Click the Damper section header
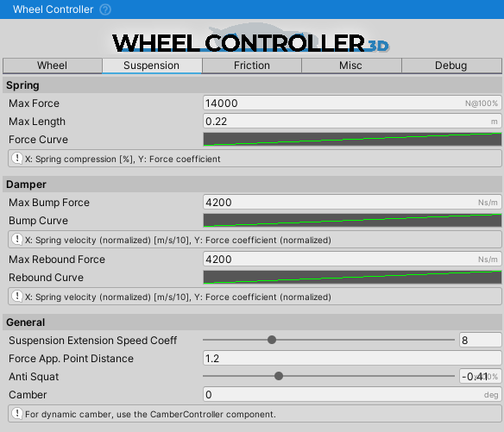 252,185
